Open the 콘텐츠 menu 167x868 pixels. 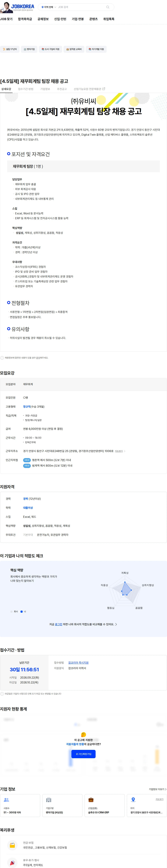[x=93, y=19]
